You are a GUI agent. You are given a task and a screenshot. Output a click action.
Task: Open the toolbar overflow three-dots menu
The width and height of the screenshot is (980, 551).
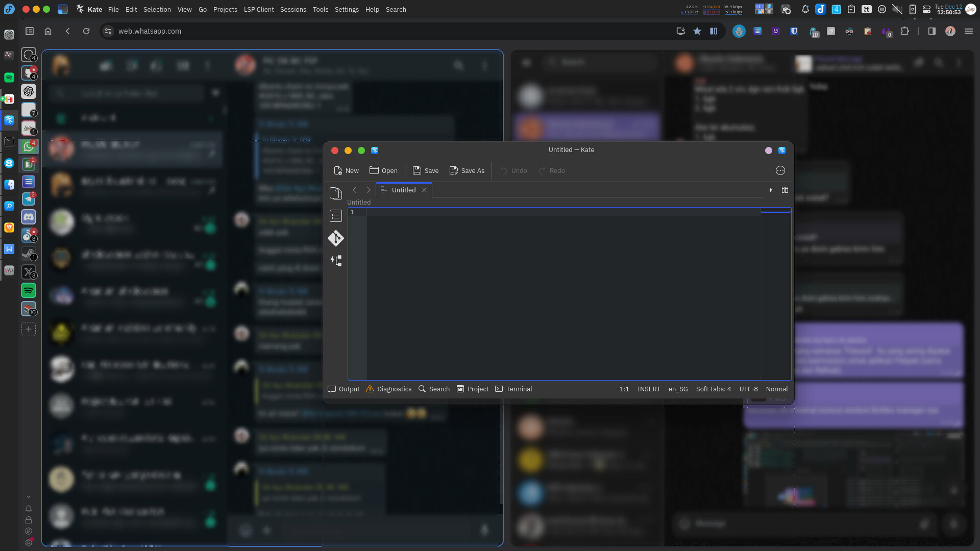coord(780,170)
